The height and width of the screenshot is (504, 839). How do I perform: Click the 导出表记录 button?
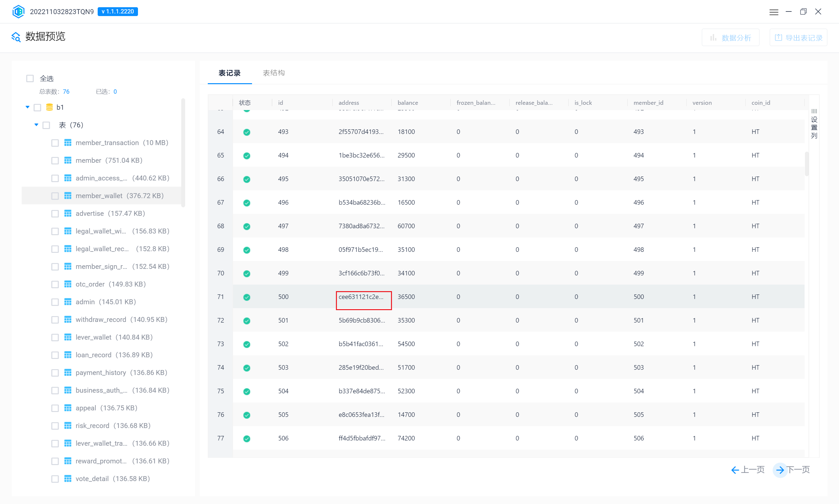(x=798, y=37)
